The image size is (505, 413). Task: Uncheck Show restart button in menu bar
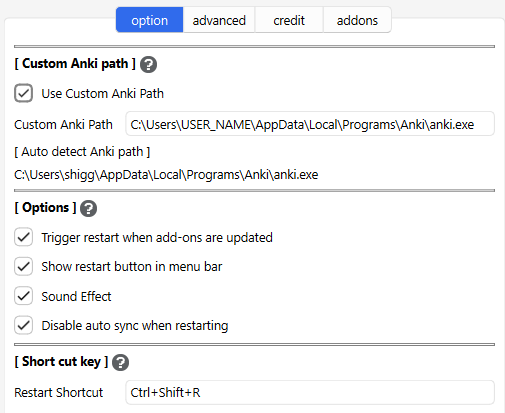pyautogui.click(x=23, y=266)
